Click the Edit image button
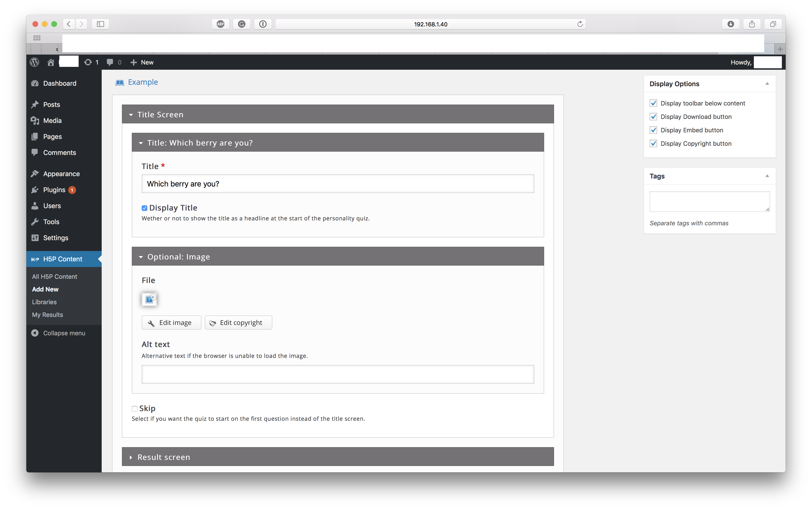 (x=171, y=323)
